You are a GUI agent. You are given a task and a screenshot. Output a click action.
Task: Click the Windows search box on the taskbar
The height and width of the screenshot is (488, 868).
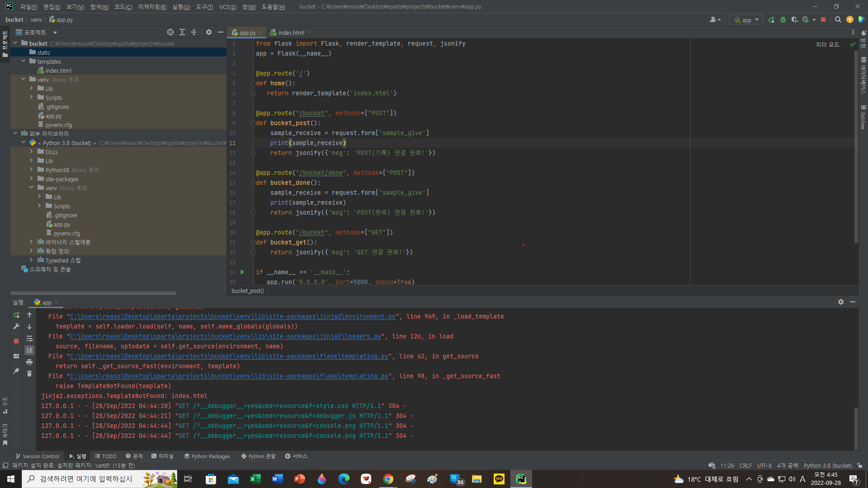click(x=99, y=479)
